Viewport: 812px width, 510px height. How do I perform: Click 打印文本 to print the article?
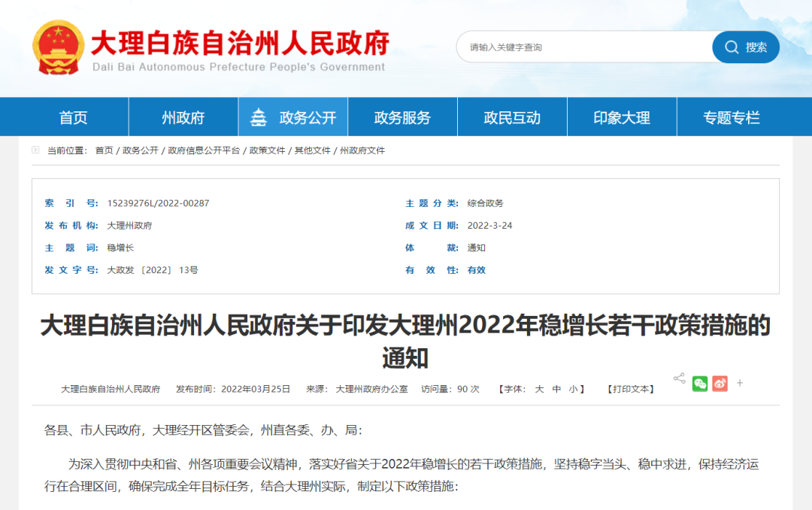pos(631,389)
